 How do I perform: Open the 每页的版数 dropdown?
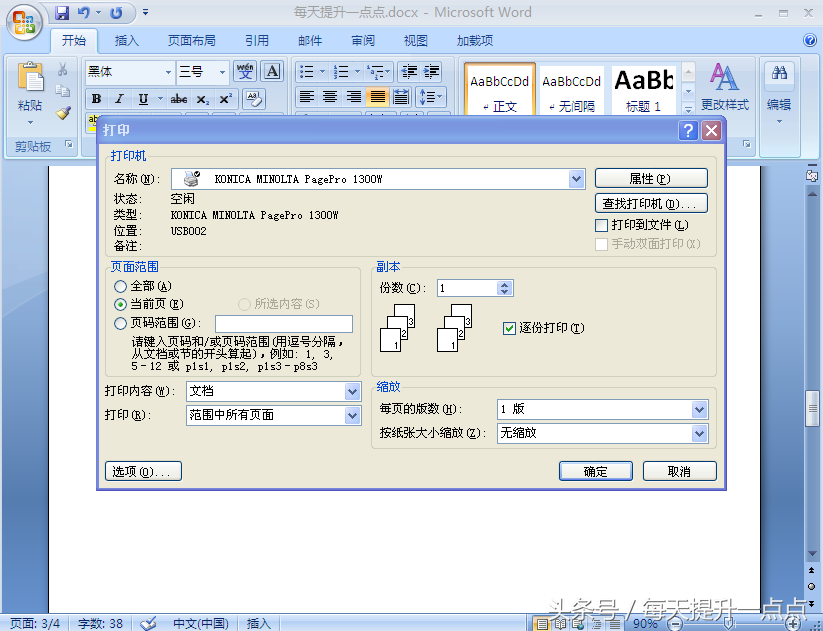coord(699,409)
